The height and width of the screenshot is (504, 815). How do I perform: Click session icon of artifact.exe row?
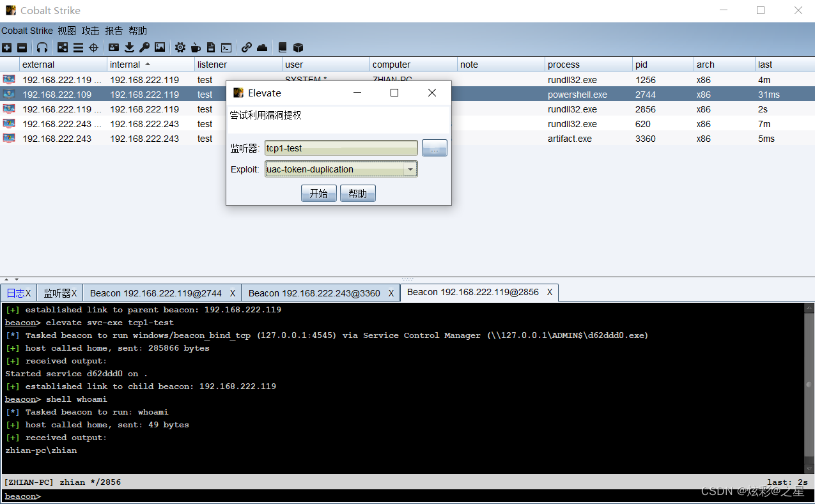click(9, 139)
